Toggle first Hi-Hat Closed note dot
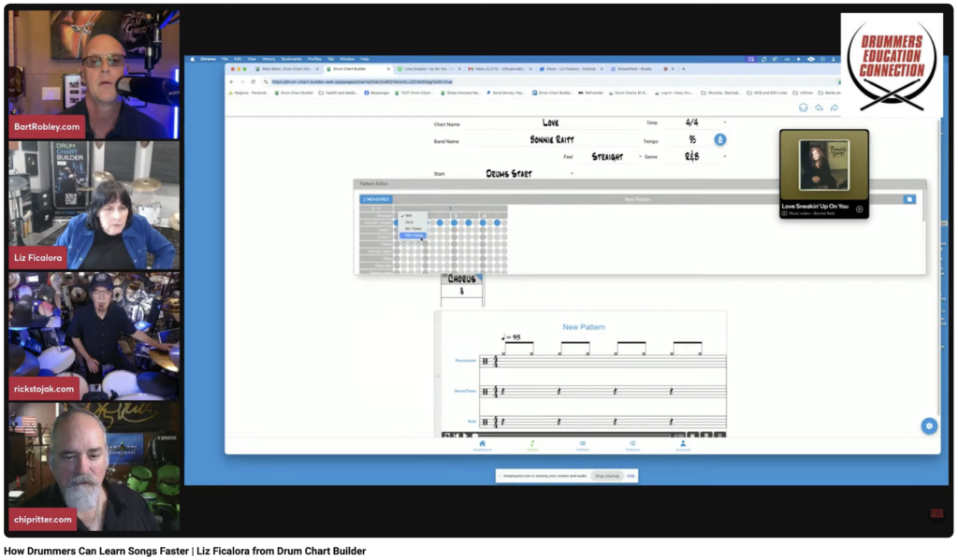The width and height of the screenshot is (958, 560). click(x=397, y=223)
